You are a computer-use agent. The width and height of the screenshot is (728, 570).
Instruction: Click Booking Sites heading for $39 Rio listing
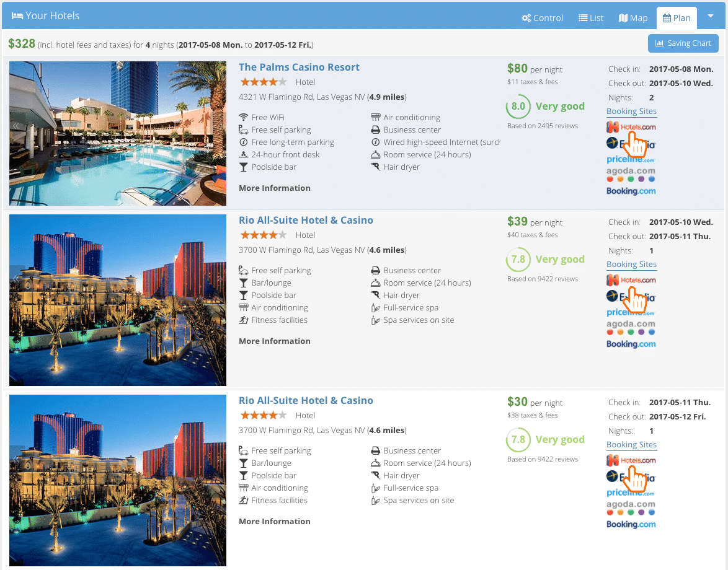click(631, 265)
